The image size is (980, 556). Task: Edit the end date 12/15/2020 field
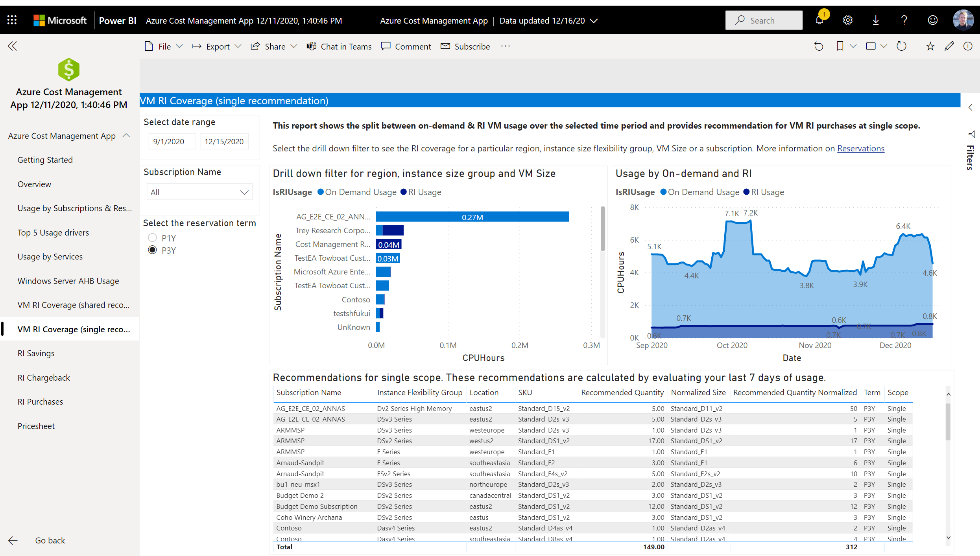(x=224, y=142)
